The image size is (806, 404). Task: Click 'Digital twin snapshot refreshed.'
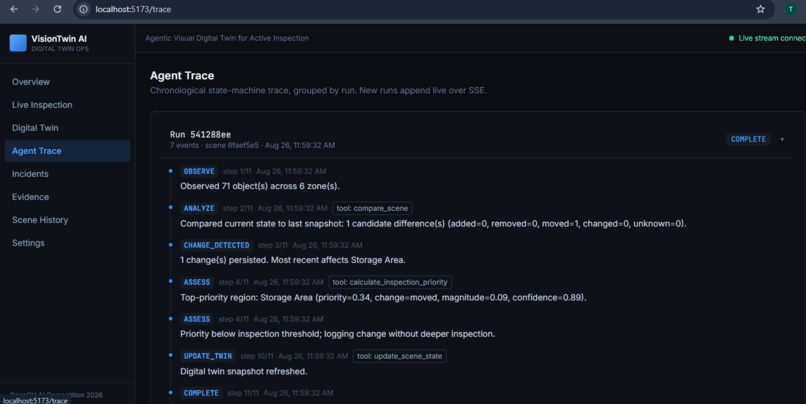tap(244, 372)
